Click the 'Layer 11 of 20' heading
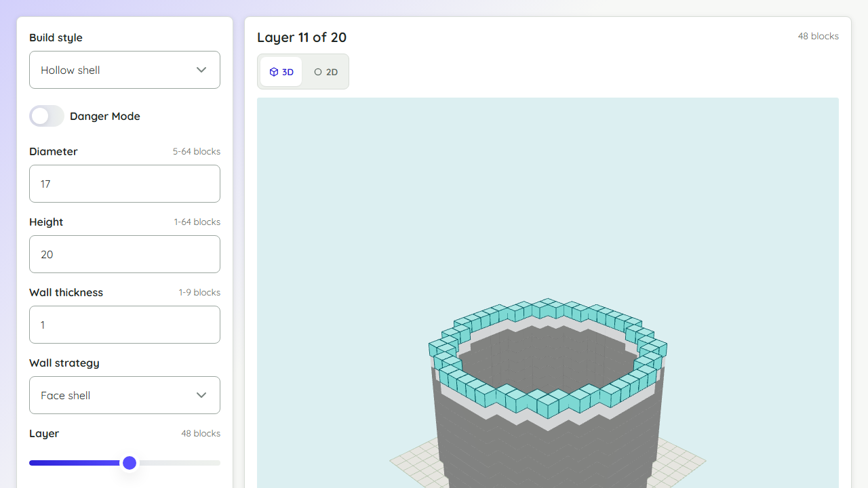 point(302,37)
